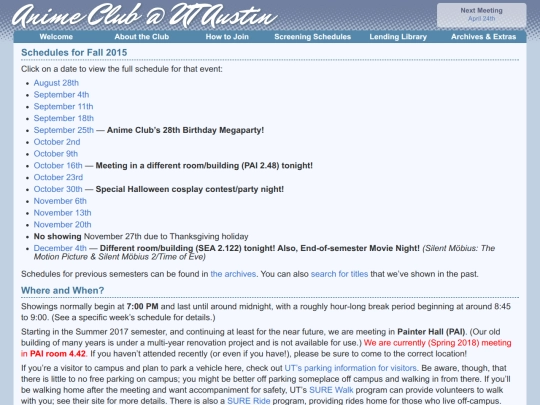
Task: Open the October 2nd schedule
Action: click(x=57, y=142)
